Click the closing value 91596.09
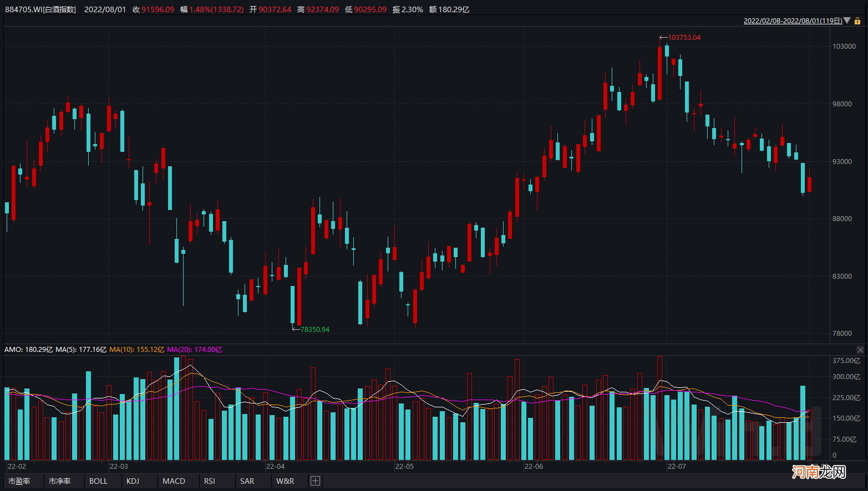Viewport: 868px width, 491px height. click(x=158, y=9)
